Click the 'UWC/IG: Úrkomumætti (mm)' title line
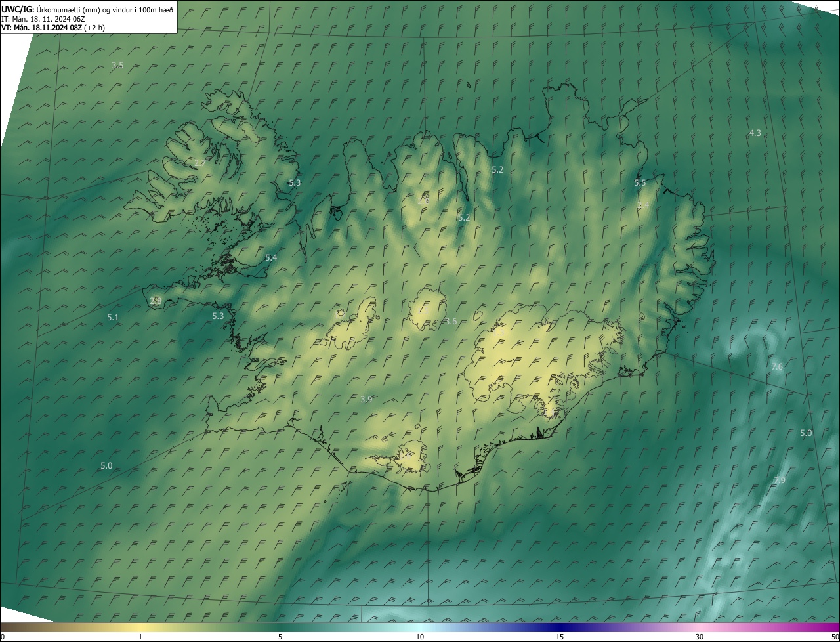840x642 pixels. pyautogui.click(x=87, y=9)
